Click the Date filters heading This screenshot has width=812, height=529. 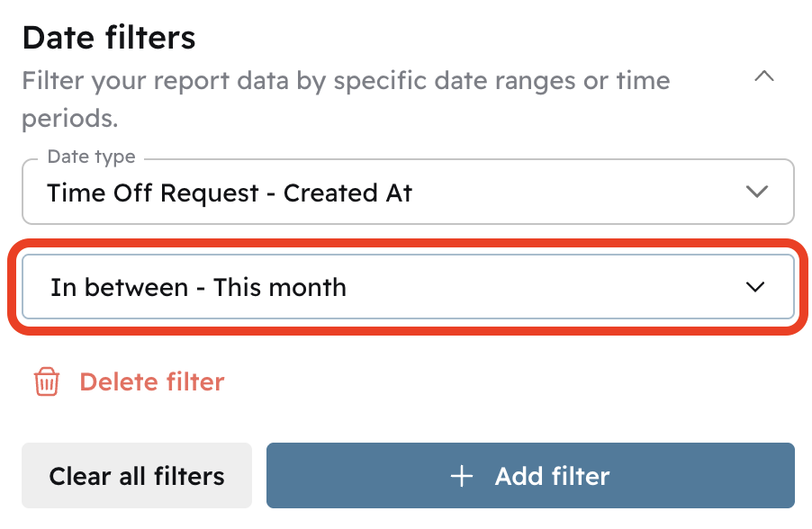click(x=109, y=38)
